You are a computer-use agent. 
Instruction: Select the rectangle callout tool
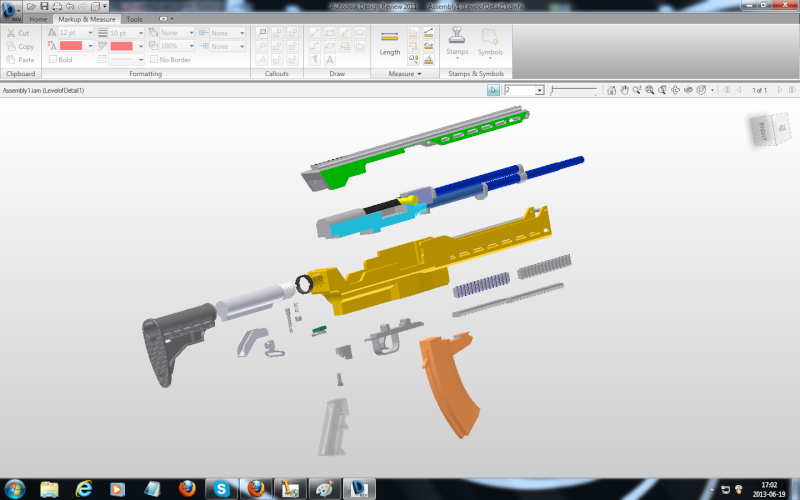tap(262, 33)
